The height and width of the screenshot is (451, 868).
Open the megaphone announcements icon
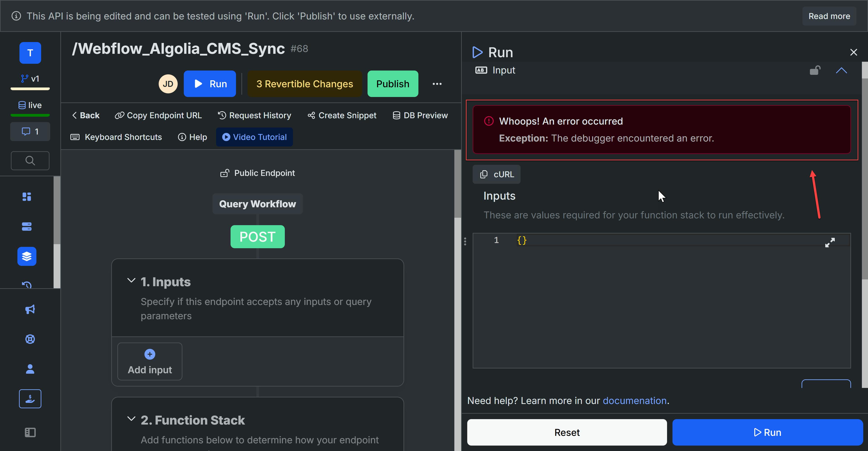(x=30, y=309)
